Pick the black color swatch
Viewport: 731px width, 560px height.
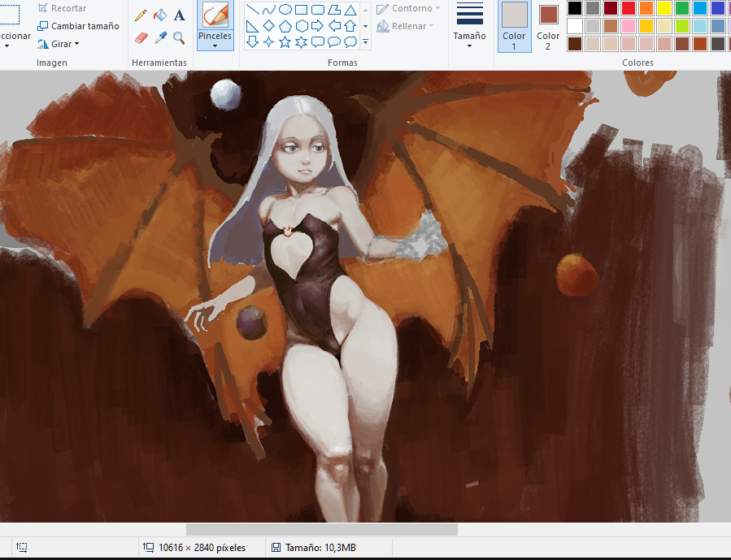pos(574,8)
